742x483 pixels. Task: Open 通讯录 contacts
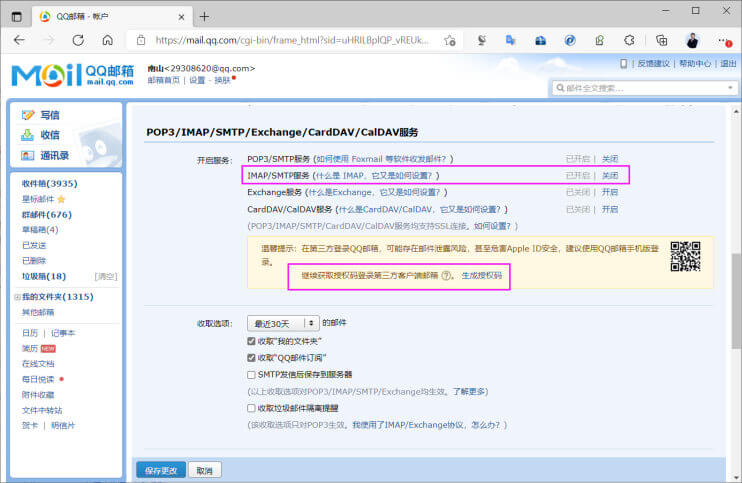point(54,155)
